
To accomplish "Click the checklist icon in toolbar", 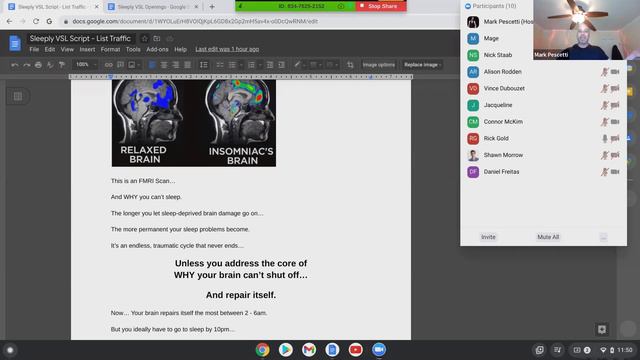I will (220, 64).
